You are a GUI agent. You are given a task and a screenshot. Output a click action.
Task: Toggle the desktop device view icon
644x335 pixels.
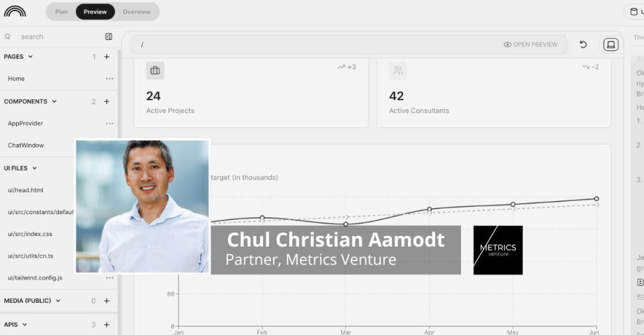610,45
